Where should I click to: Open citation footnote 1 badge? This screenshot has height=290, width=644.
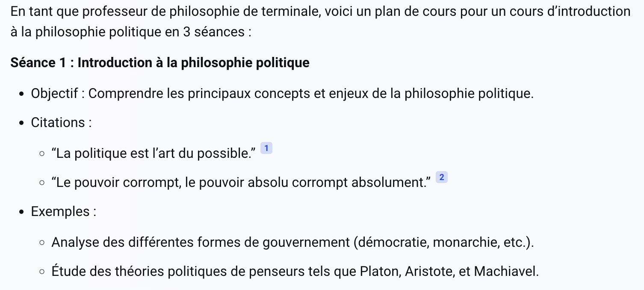[266, 148]
